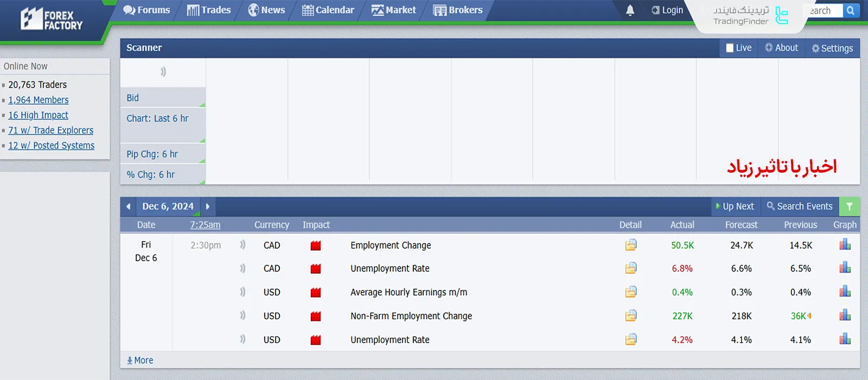This screenshot has height=380, width=868.
Task: Toggle sound alert for USD Unemployment Rate
Action: pyautogui.click(x=242, y=340)
